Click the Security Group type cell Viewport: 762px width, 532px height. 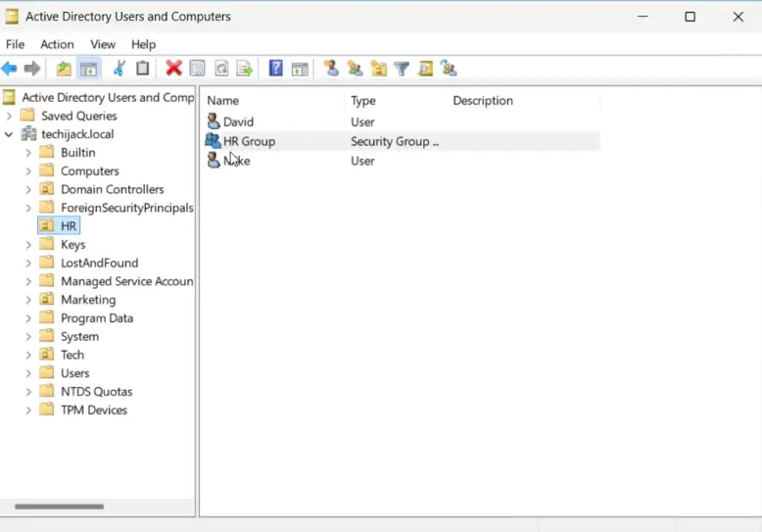[x=395, y=141]
